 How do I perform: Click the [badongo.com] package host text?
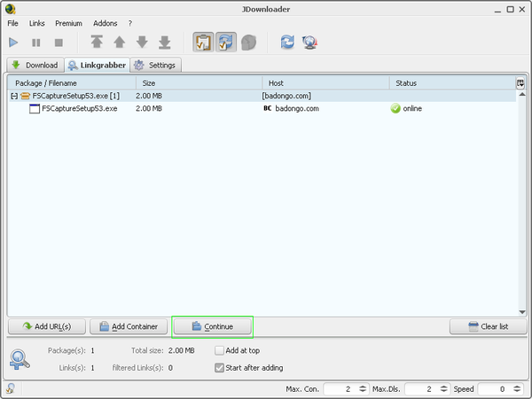coord(286,96)
